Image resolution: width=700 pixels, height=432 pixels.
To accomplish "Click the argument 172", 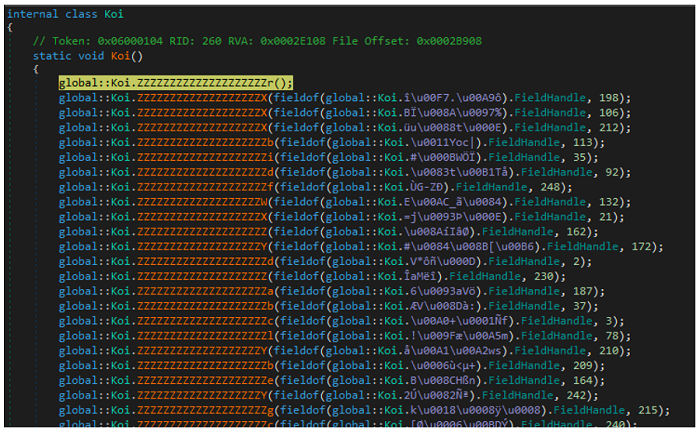I will 641,246.
